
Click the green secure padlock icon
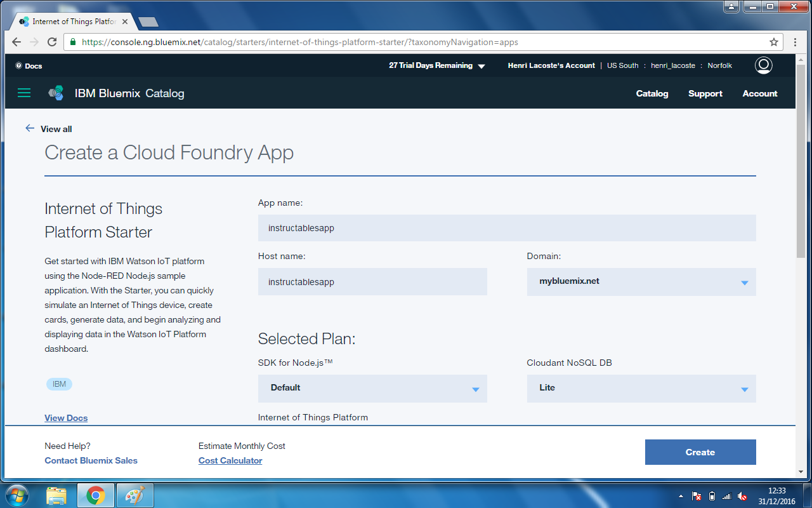[73, 43]
